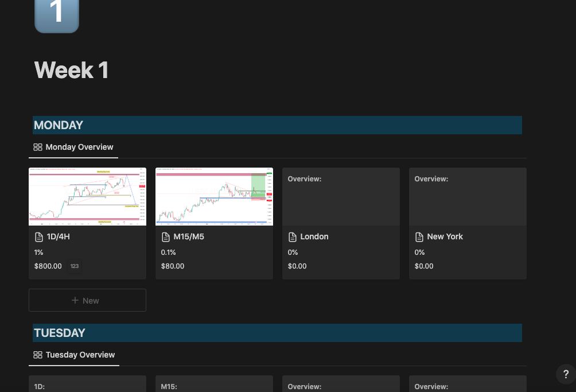Open the M15 card under Tuesday
The height and width of the screenshot is (392, 576).
pyautogui.click(x=214, y=386)
